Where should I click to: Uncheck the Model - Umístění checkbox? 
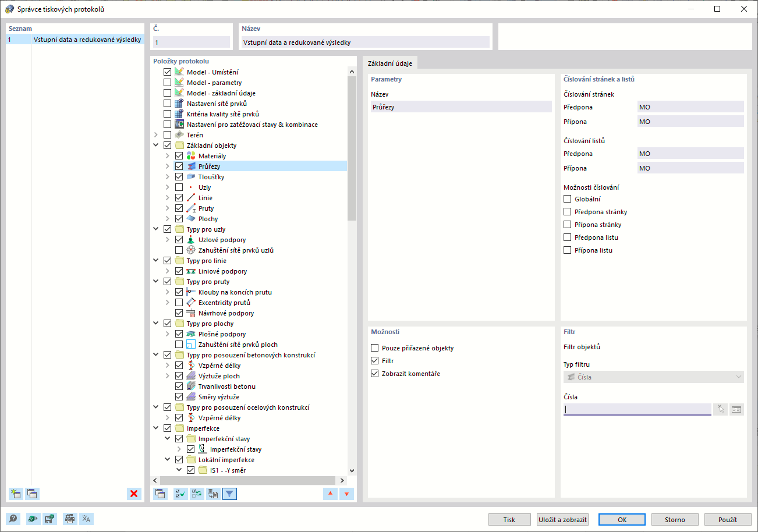click(x=168, y=72)
